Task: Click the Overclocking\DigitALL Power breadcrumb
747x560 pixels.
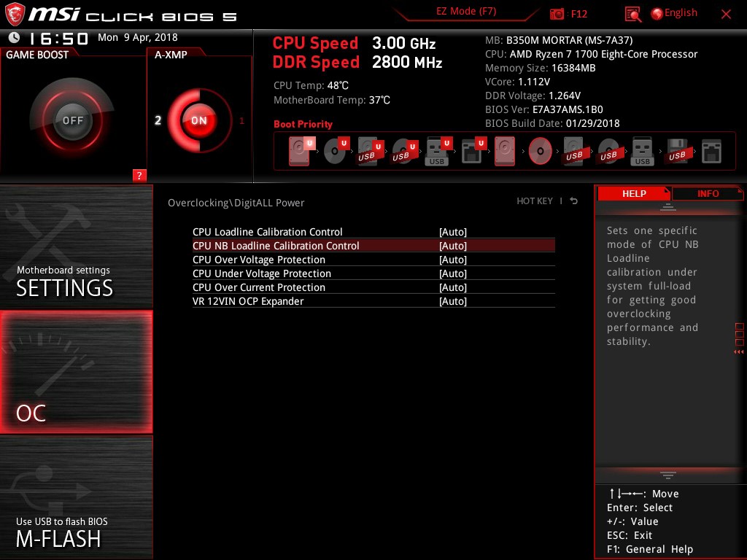Action: click(x=236, y=203)
